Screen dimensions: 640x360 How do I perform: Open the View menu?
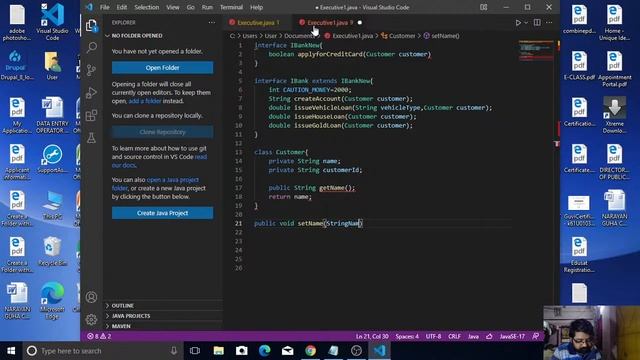[x=173, y=7]
